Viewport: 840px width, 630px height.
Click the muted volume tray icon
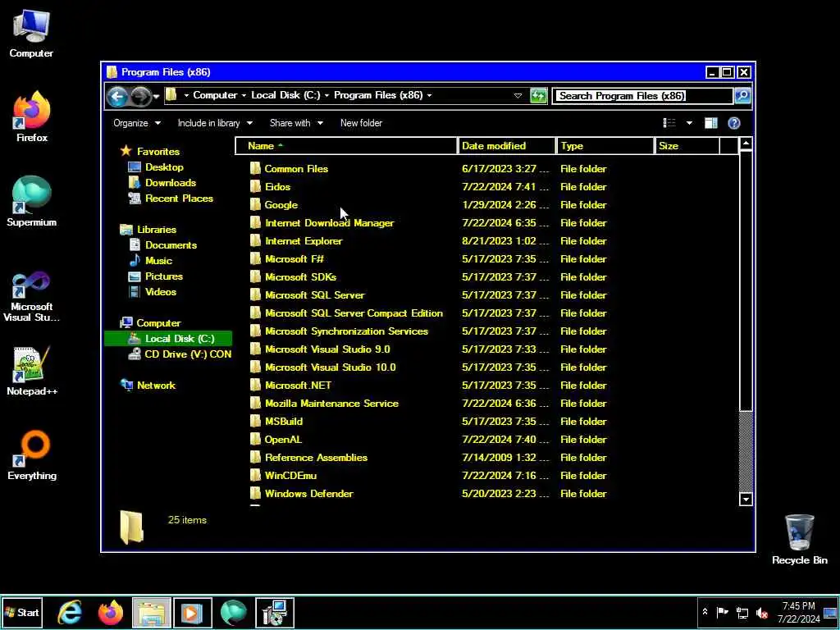click(761, 612)
